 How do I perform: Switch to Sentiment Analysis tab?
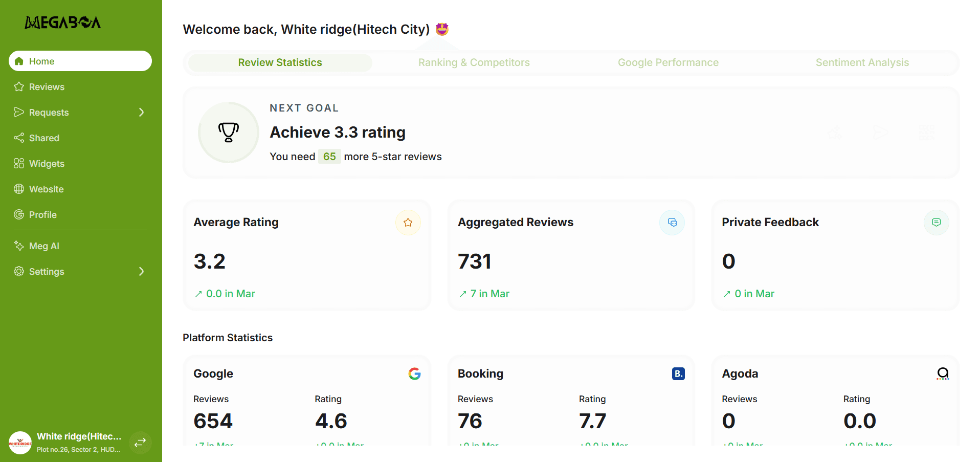tap(862, 62)
